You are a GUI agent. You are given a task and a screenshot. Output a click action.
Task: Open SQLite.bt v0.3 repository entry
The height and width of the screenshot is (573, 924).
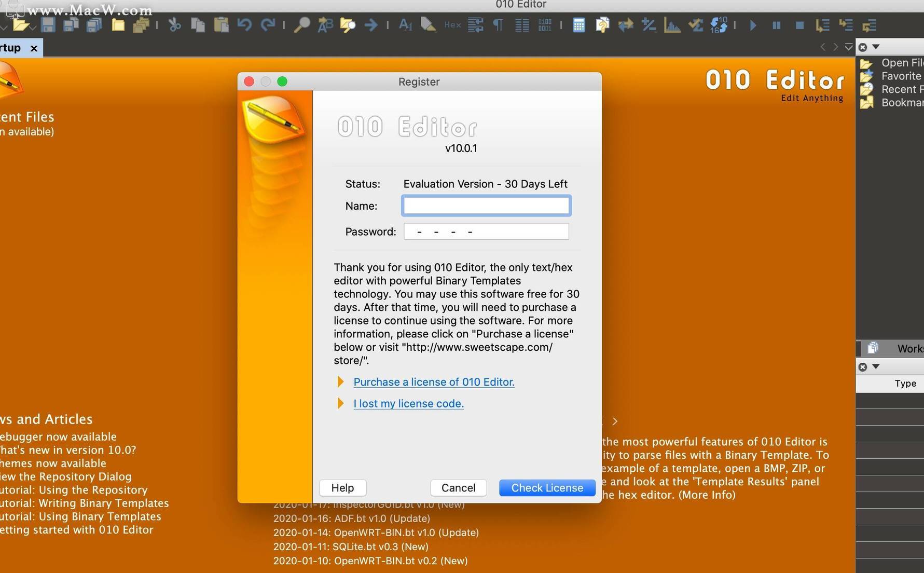click(x=351, y=547)
